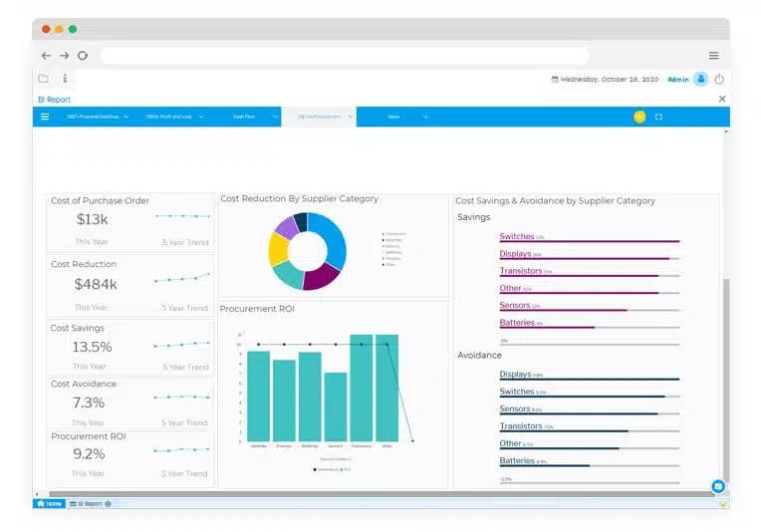Expand the DB01-Financial Dashboard tab chevron

pos(127,117)
